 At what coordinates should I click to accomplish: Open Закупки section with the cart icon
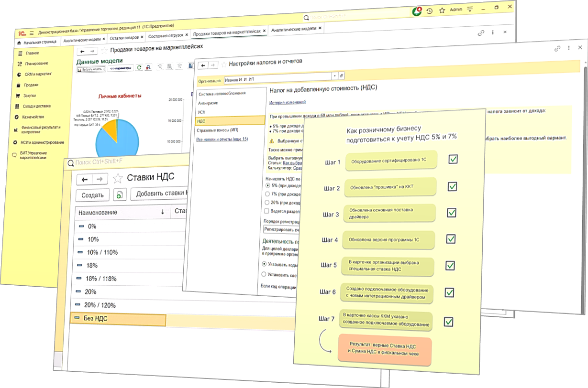(30, 96)
